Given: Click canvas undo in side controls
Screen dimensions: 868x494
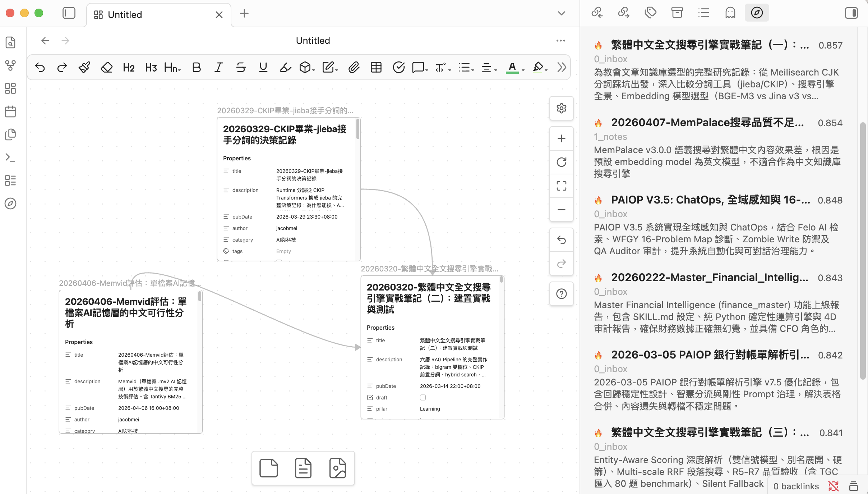Looking at the screenshot, I should [562, 240].
